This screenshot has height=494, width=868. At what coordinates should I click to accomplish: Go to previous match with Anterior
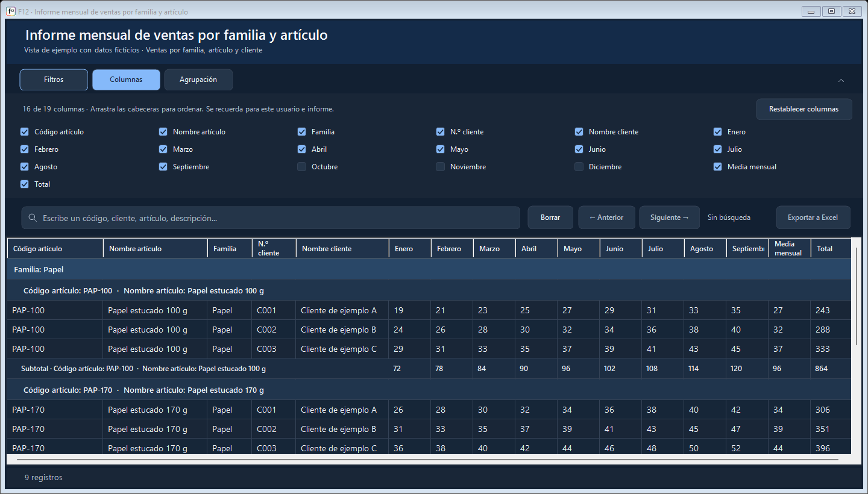point(606,217)
